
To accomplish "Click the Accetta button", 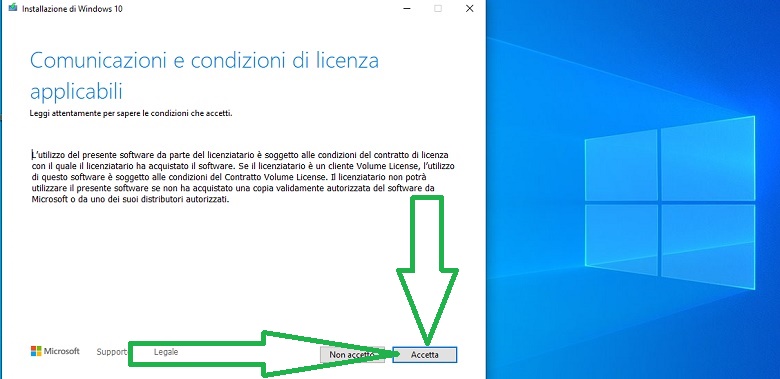I will [425, 355].
